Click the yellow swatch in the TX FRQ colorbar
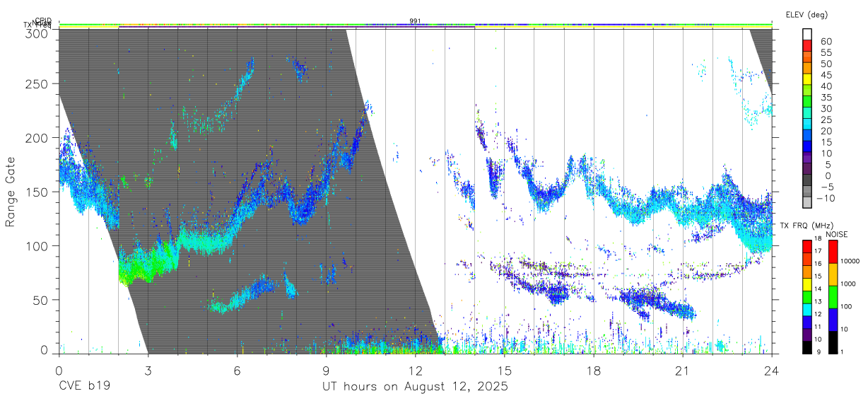 click(807, 284)
